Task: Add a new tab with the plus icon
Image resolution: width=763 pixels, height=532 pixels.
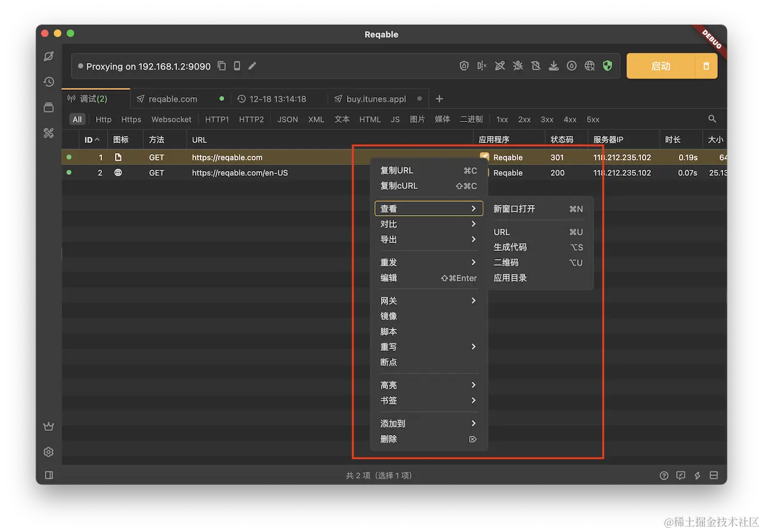Action: pyautogui.click(x=439, y=99)
